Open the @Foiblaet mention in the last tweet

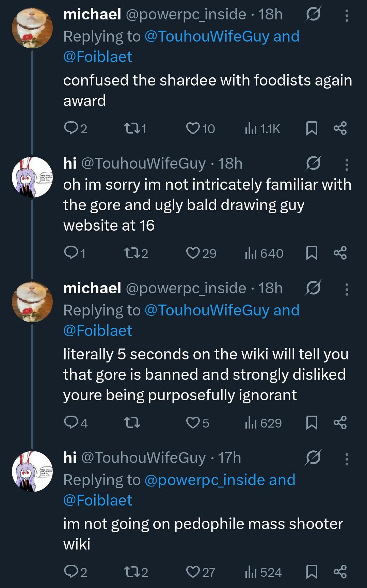point(98,500)
